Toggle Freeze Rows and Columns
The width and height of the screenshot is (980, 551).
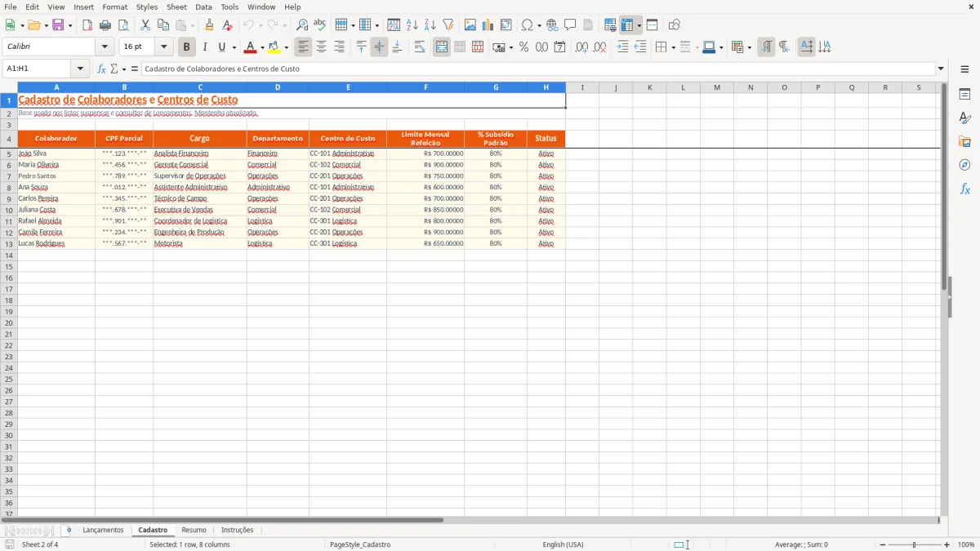point(627,25)
